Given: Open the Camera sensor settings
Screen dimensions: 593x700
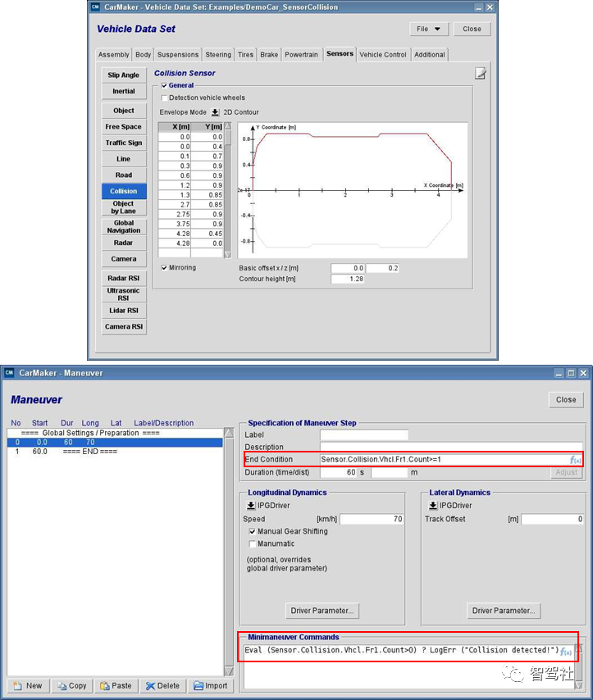Looking at the screenshot, I should click(x=124, y=259).
